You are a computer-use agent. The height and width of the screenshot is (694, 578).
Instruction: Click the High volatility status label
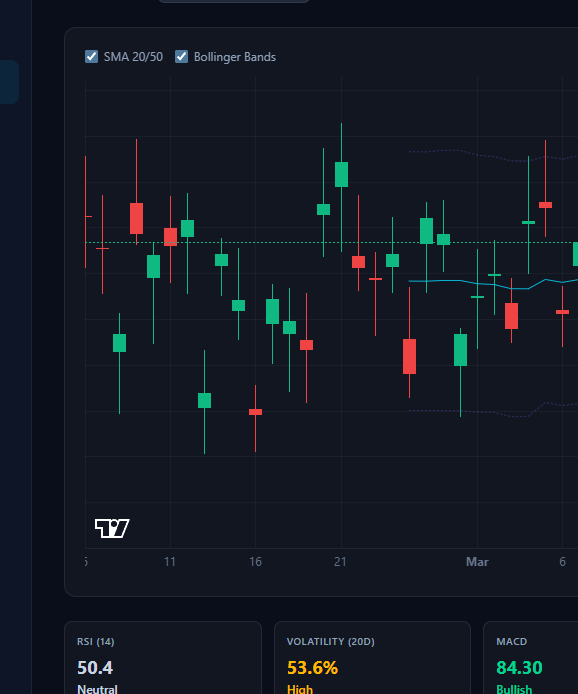click(300, 689)
